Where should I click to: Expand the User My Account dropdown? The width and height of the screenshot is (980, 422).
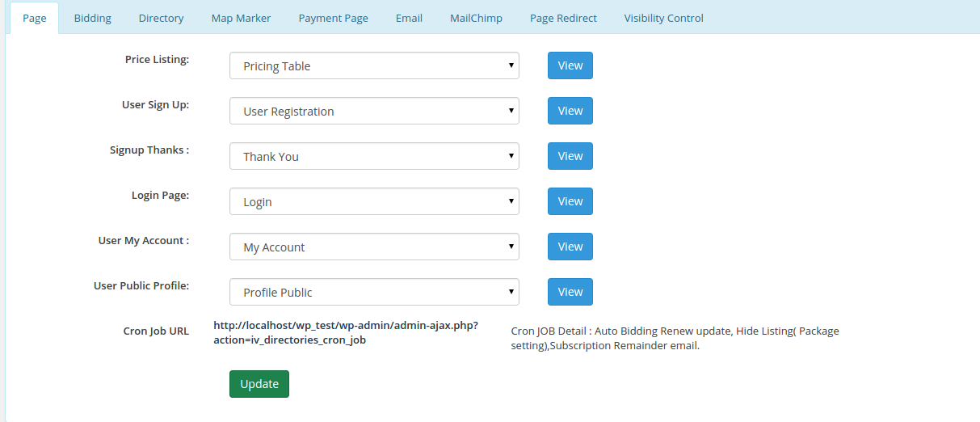click(374, 247)
